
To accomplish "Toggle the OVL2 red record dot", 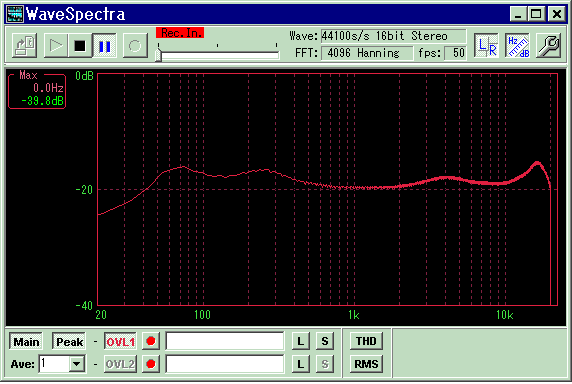I will 151,364.
